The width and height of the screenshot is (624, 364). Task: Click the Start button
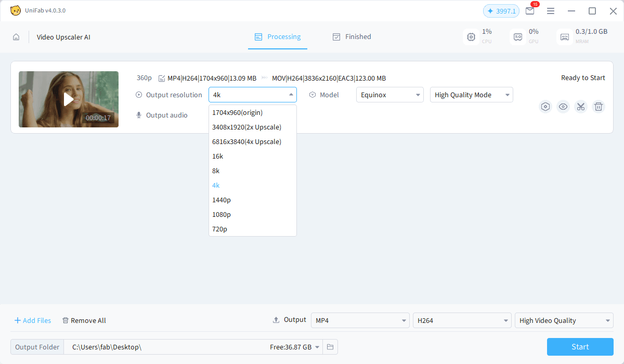pos(580,347)
